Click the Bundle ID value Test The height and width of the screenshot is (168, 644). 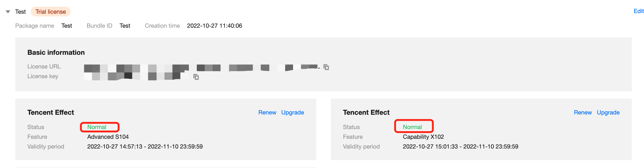[x=125, y=26]
